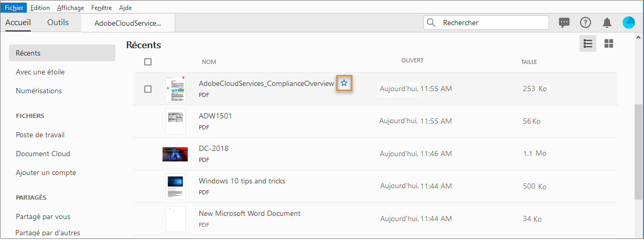Open the Affichage menu

[x=70, y=8]
